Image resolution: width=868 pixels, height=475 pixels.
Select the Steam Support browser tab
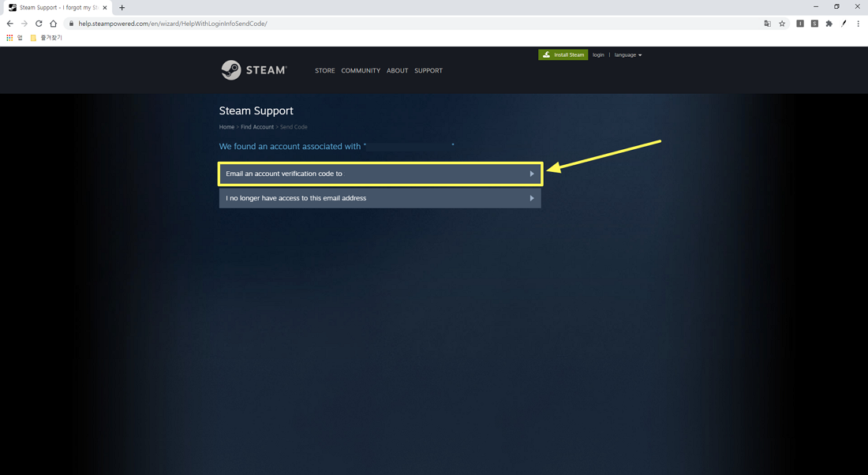(57, 8)
